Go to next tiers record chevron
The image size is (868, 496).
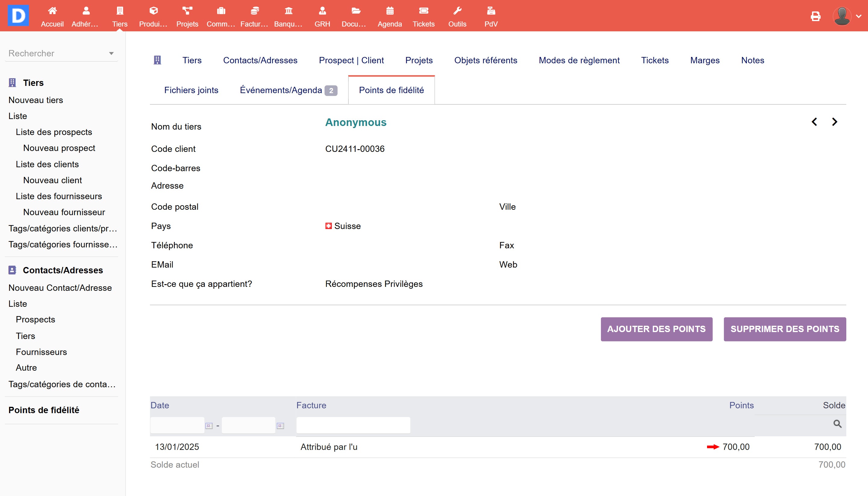pos(834,122)
